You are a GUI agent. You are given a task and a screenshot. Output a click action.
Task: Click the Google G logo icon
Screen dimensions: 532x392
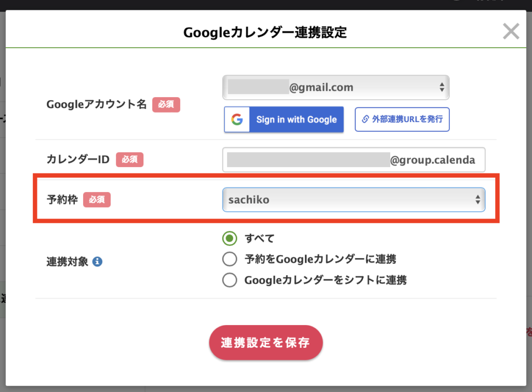237,119
